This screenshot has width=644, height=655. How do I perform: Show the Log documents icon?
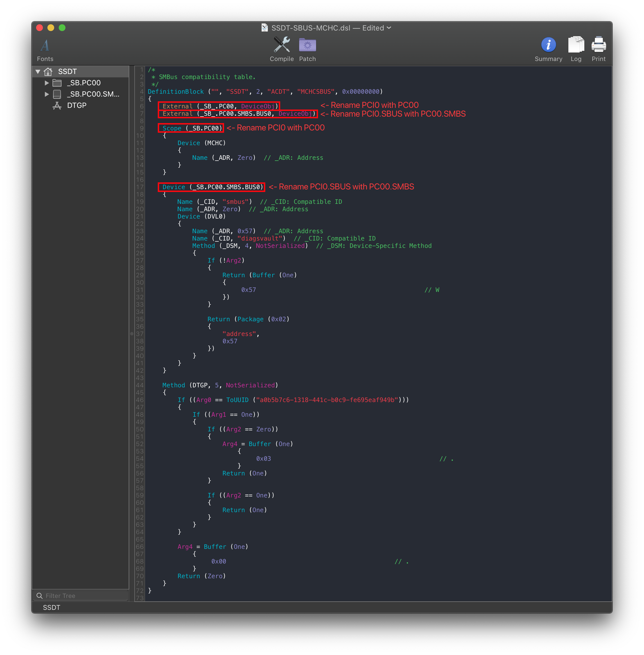[576, 45]
